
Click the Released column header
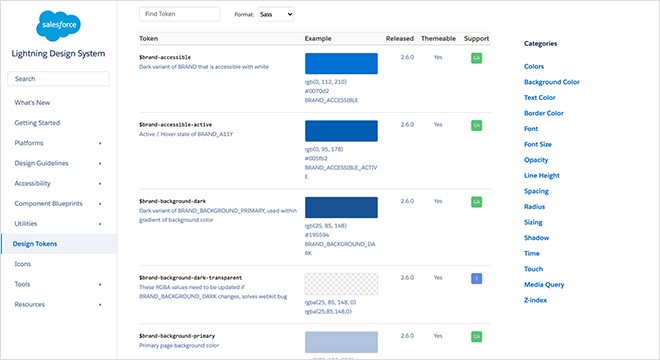click(x=400, y=38)
